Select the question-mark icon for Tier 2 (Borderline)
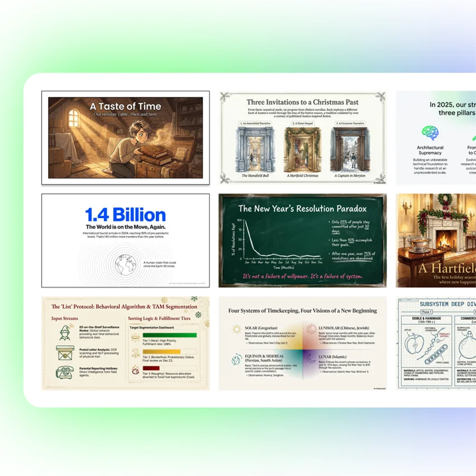The width and height of the screenshot is (476, 476). [135, 353]
